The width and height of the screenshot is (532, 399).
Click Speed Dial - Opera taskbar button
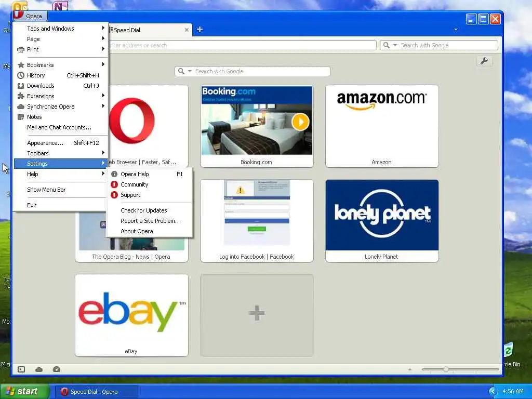click(96, 392)
